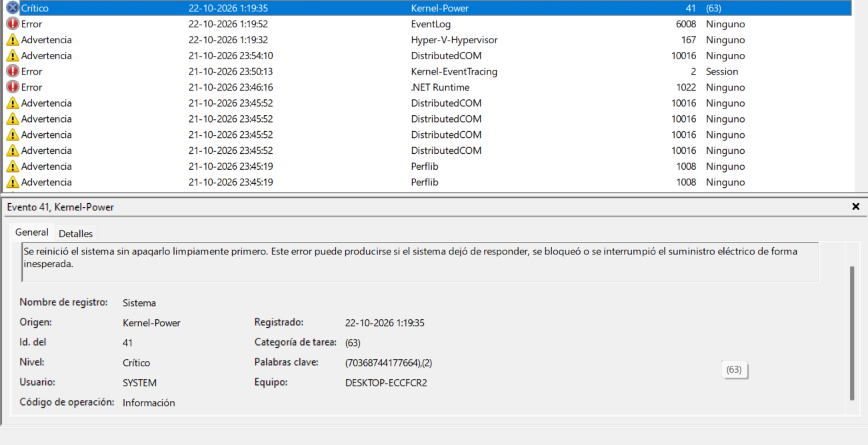This screenshot has height=445, width=868.
Task: Click the Crítico level cell in the list
Action: [35, 8]
